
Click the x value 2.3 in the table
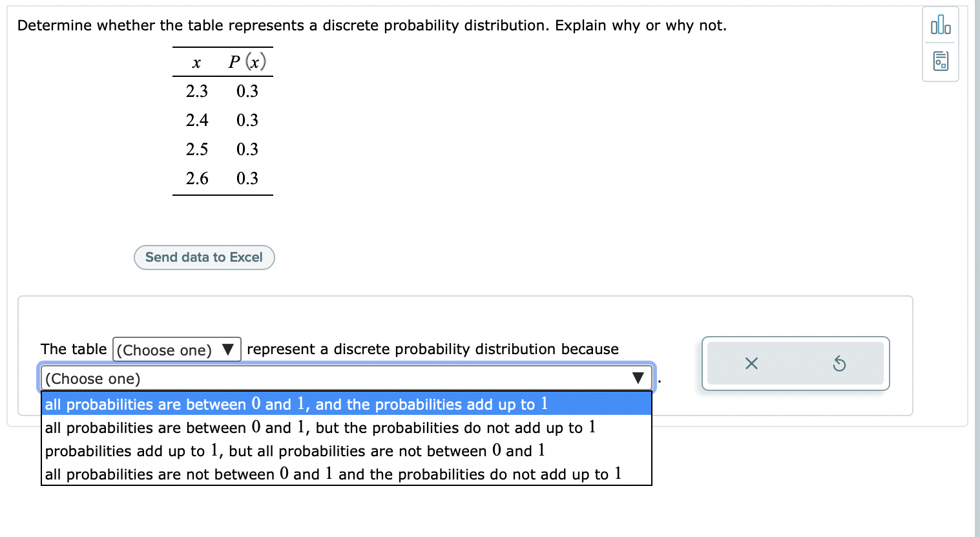point(196,91)
